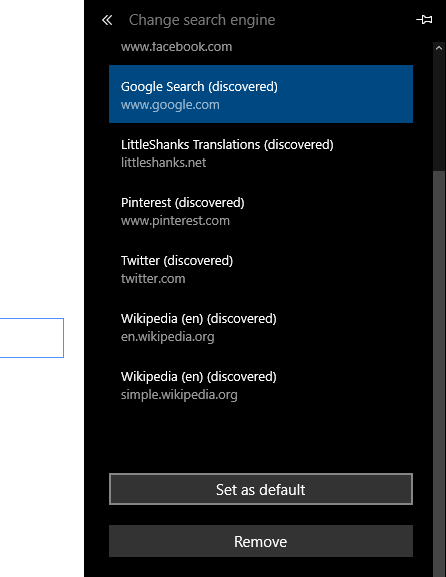446x577 pixels.
Task: Pick Twitter (discovered) search provider
Action: point(261,268)
